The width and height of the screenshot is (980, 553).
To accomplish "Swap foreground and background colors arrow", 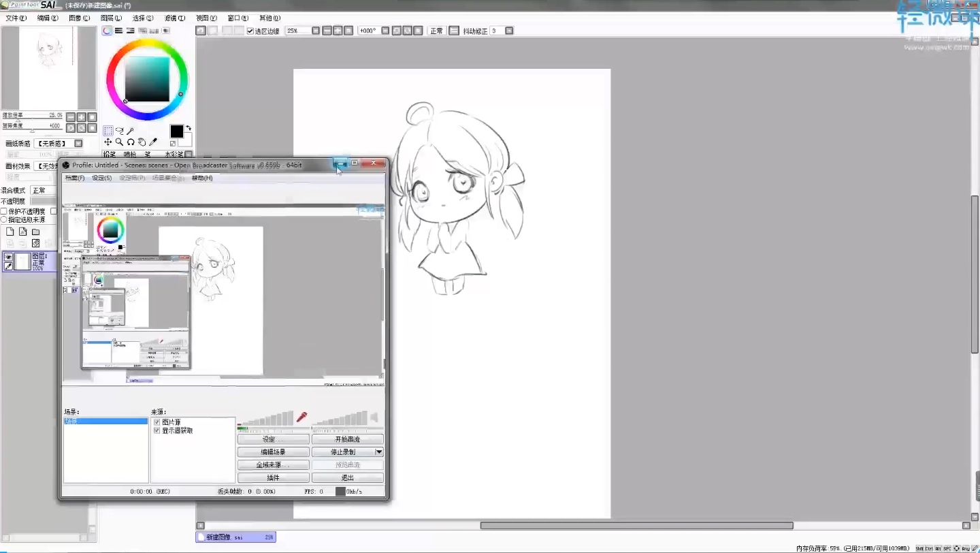I will point(189,127).
